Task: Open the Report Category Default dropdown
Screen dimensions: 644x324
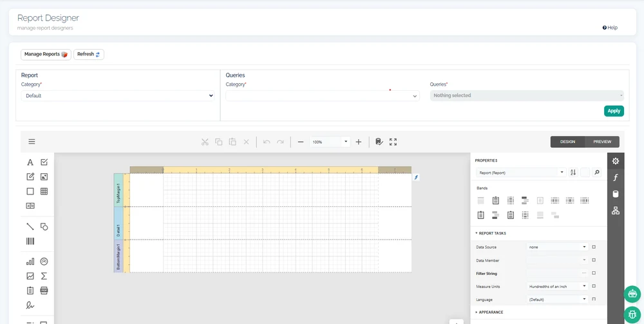Action: pos(117,96)
